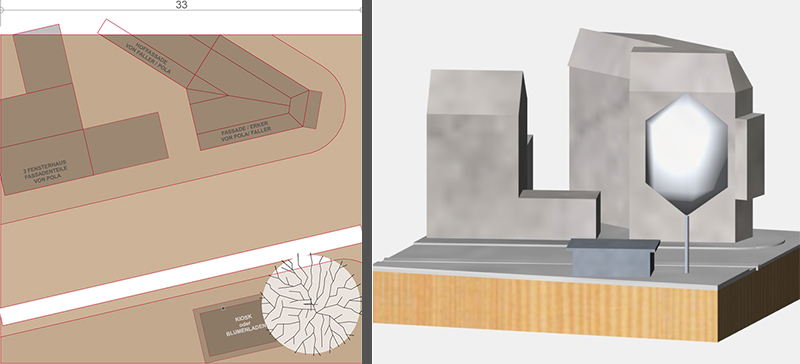Select the blue-gray kiosk box in 3D view
This screenshot has height=364, width=800.
pyautogui.click(x=612, y=258)
